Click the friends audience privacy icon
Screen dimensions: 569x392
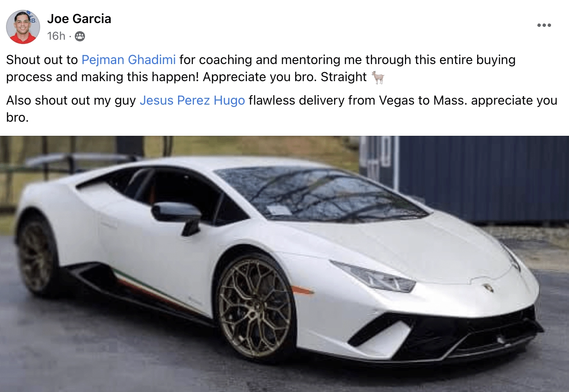point(80,36)
